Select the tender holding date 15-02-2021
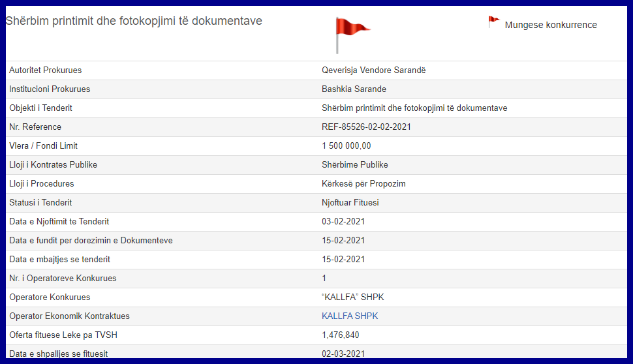 (343, 260)
